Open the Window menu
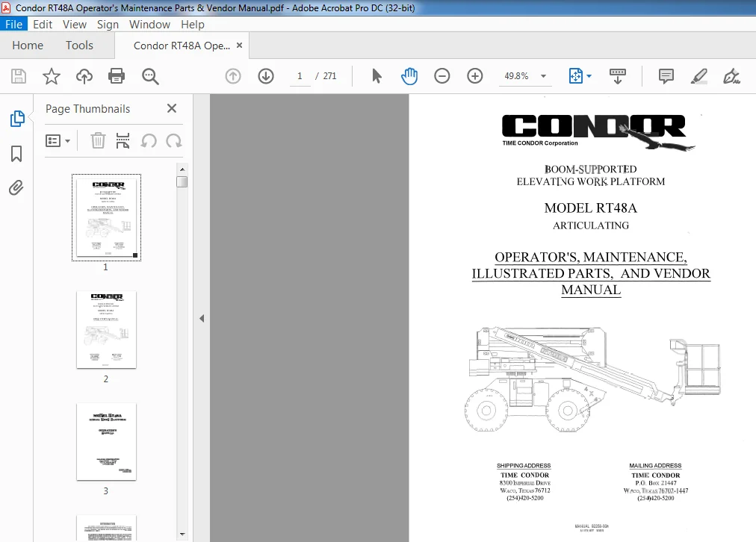Image resolution: width=756 pixels, height=542 pixels. tap(149, 24)
